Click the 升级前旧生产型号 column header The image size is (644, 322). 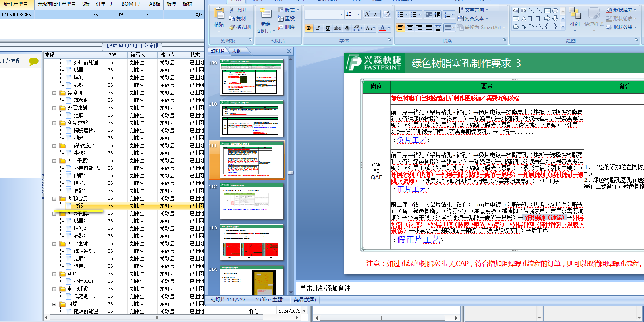(x=56, y=4)
